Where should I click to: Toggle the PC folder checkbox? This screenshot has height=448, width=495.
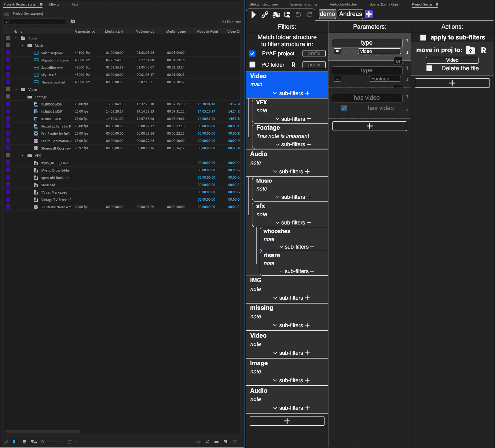coord(252,65)
